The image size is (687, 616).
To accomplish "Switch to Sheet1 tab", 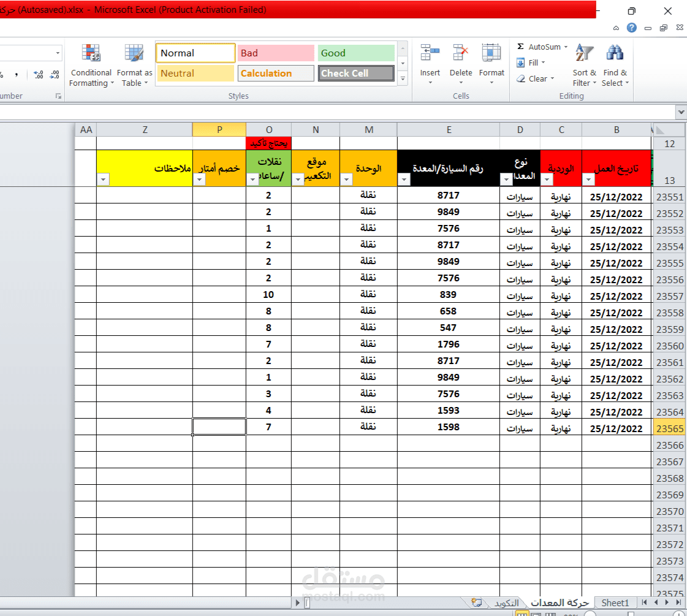I will point(615,603).
